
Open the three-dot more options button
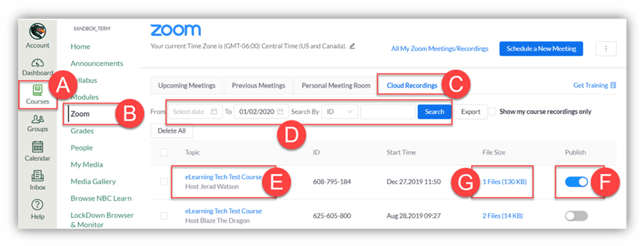[606, 48]
